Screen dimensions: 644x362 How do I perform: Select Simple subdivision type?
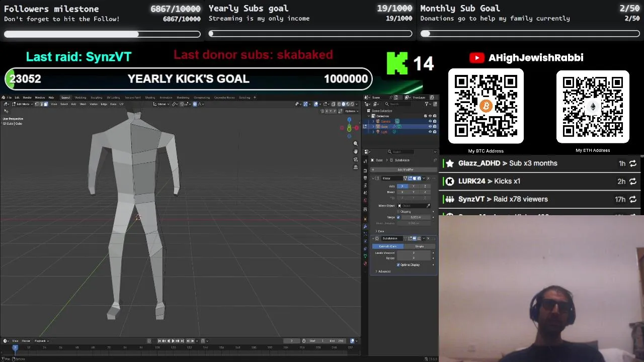(420, 246)
